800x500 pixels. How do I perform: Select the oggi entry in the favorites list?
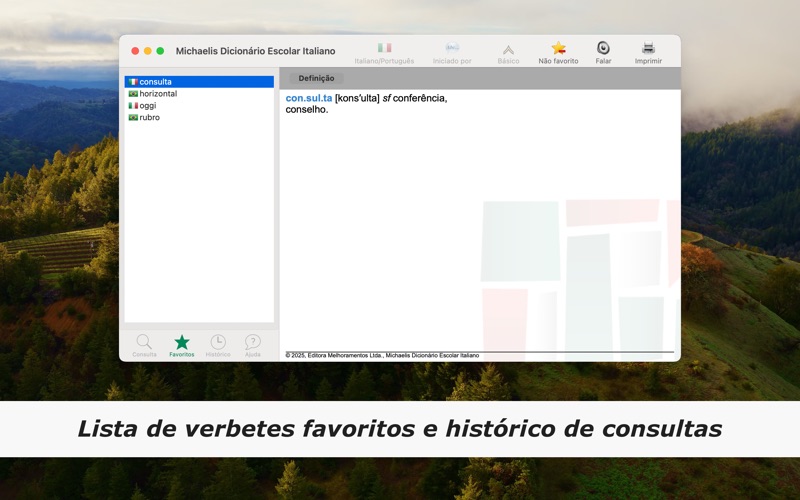click(199, 105)
